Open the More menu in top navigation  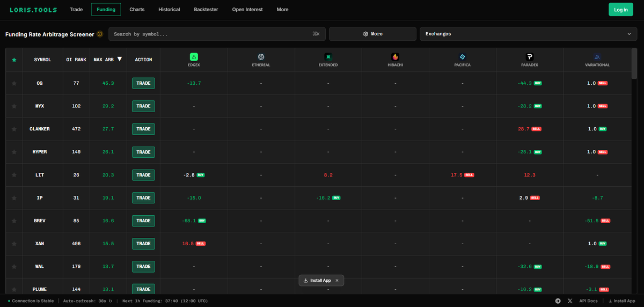tap(282, 10)
